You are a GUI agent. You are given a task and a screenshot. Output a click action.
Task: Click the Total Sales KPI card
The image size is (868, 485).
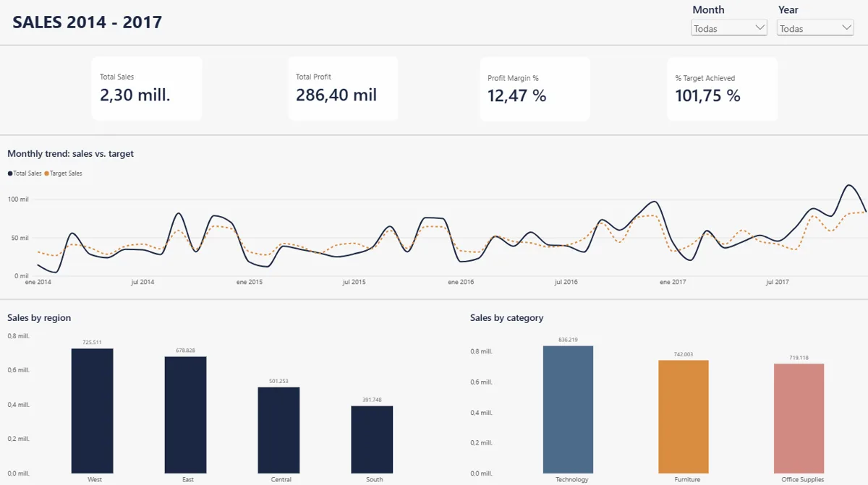point(147,88)
